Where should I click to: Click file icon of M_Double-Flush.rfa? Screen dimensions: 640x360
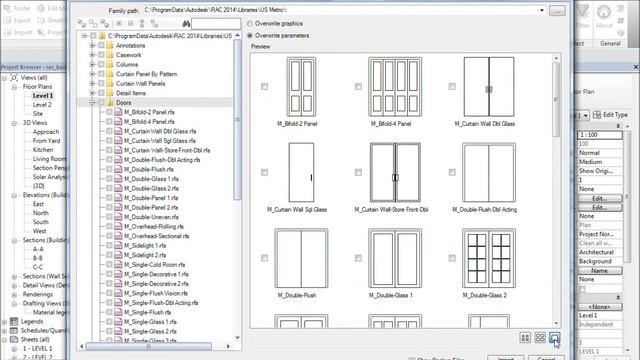click(x=118, y=169)
